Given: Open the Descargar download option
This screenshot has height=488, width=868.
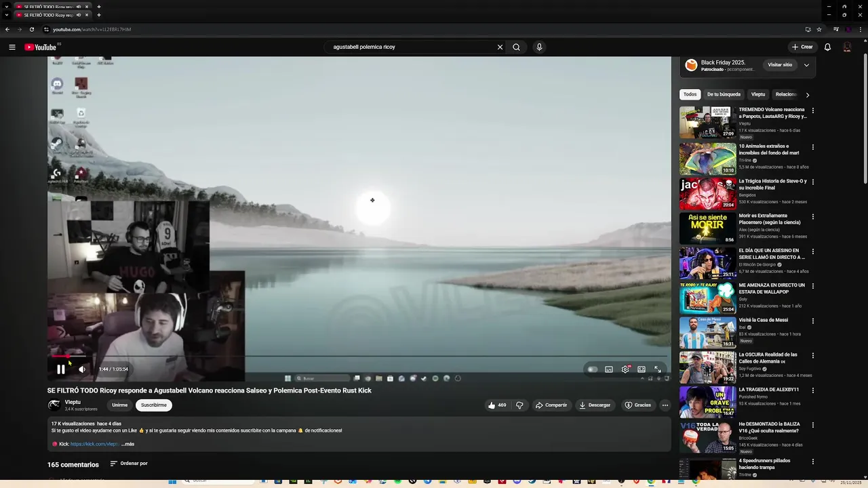Looking at the screenshot, I should 595,405.
